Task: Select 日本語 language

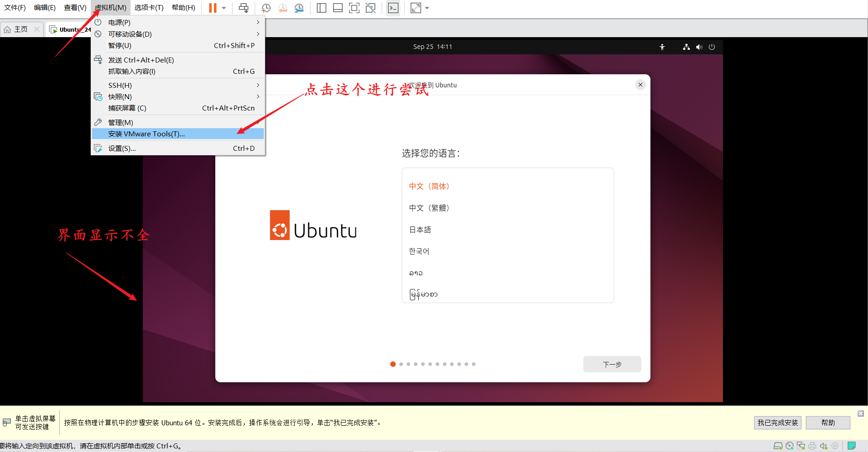Action: click(x=508, y=230)
